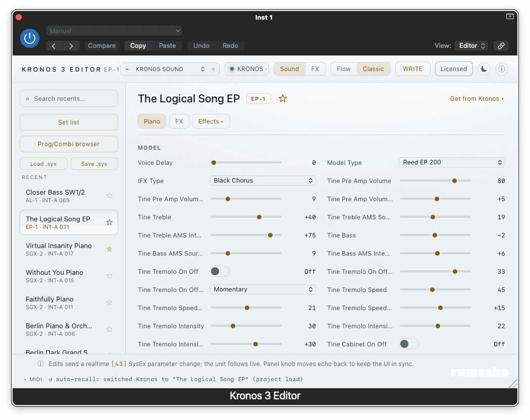Click the Search recents field

(69, 99)
